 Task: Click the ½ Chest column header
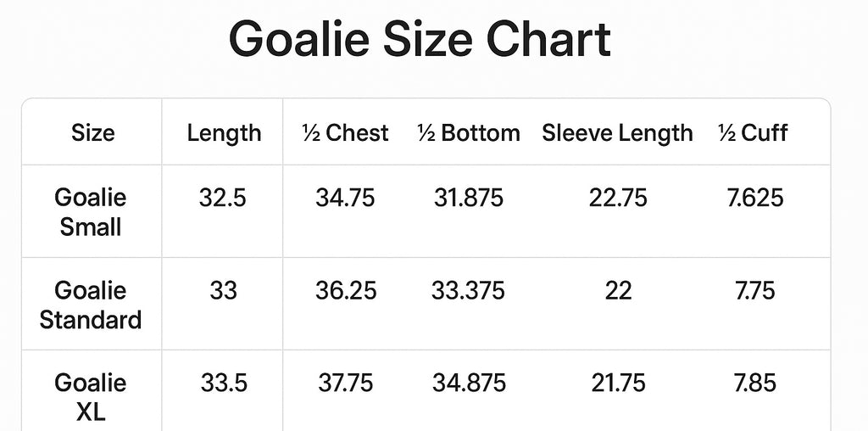pos(346,133)
